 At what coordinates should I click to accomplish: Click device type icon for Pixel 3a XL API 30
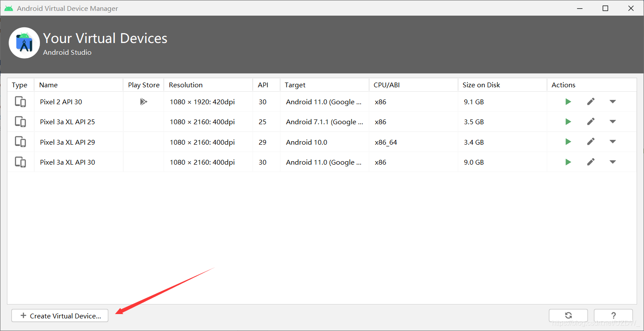[20, 162]
